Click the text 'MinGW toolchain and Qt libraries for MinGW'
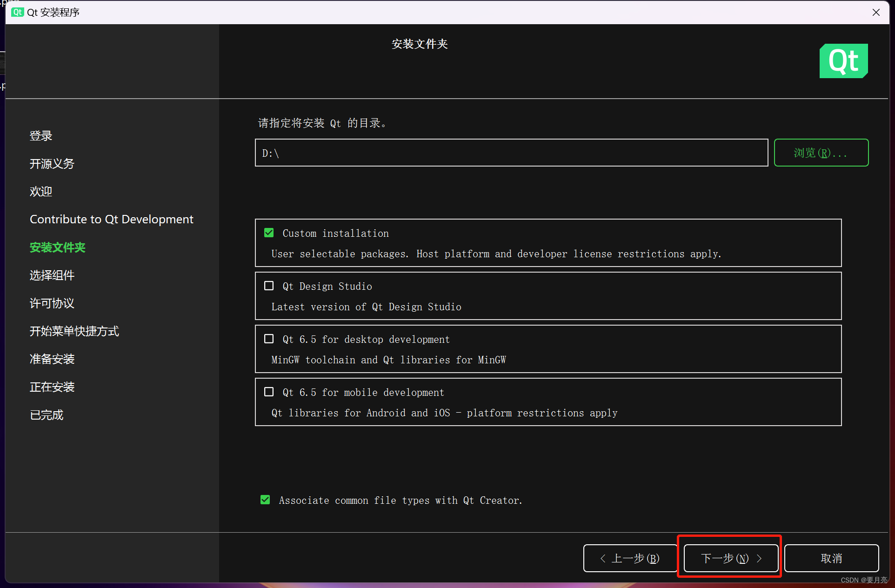This screenshot has height=588, width=895. [x=388, y=360]
